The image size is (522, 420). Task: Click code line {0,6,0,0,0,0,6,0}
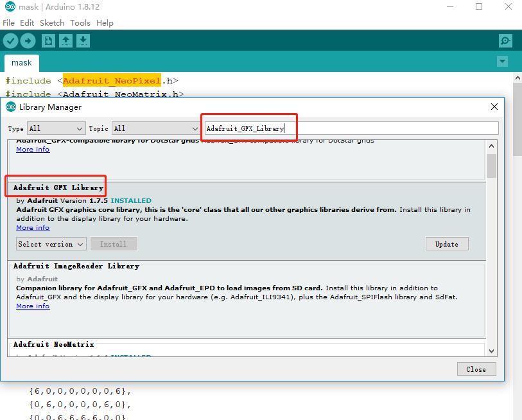(x=80, y=405)
